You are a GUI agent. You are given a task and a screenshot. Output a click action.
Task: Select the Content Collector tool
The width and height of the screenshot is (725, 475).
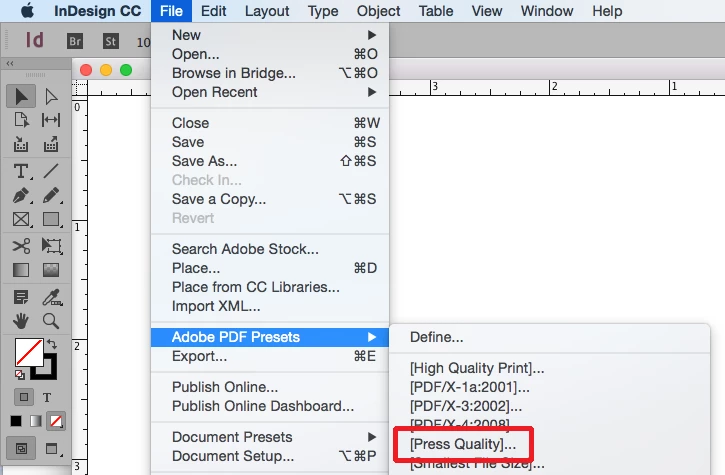(21, 144)
